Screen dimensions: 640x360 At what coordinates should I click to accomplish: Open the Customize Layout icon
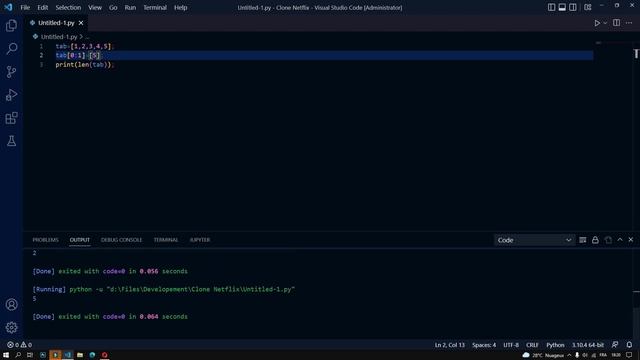click(x=588, y=7)
